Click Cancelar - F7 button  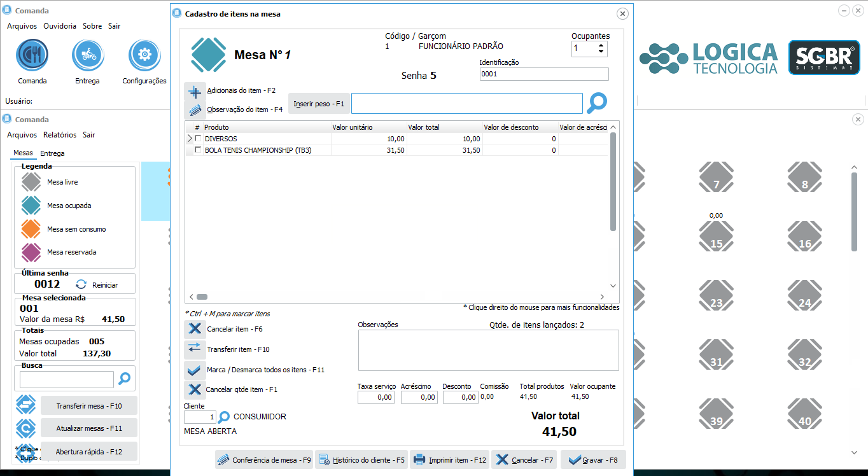tap(525, 460)
